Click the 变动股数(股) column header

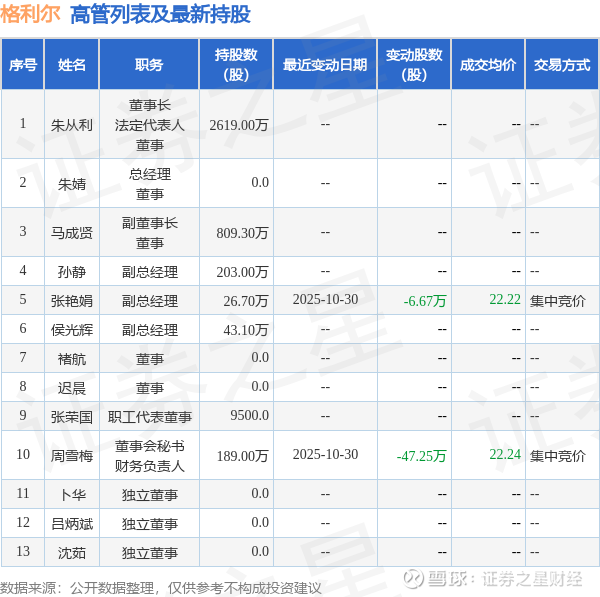pos(414,65)
